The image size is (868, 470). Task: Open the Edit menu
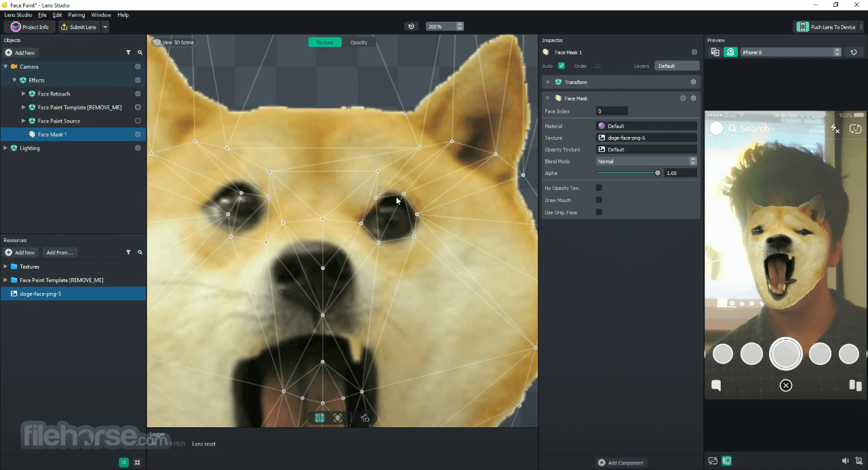[x=57, y=15]
